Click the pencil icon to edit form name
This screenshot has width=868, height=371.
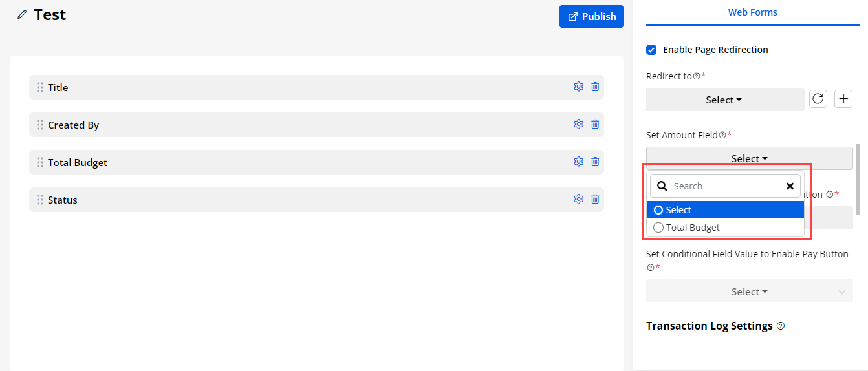click(22, 14)
